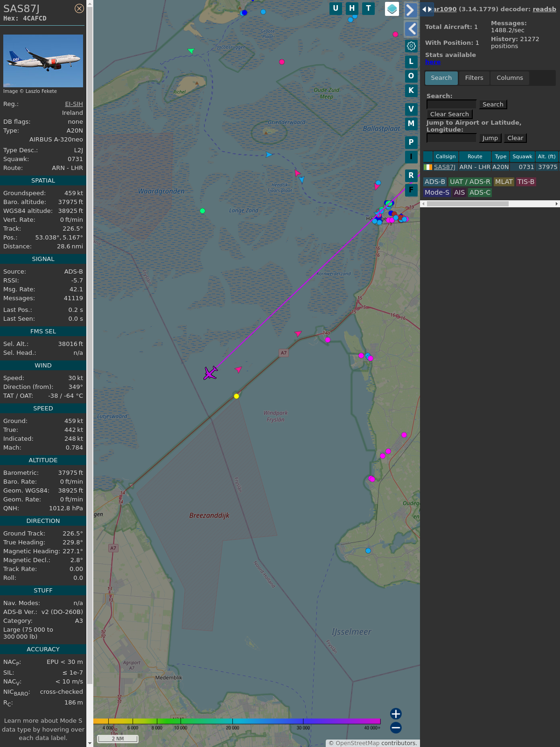
Task: Toggle the V map button
Action: [411, 109]
